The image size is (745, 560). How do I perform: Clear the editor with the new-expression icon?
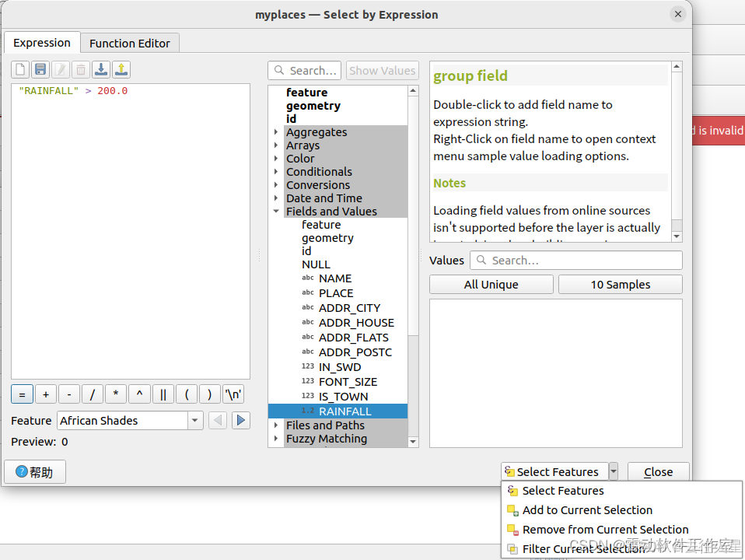tap(20, 70)
